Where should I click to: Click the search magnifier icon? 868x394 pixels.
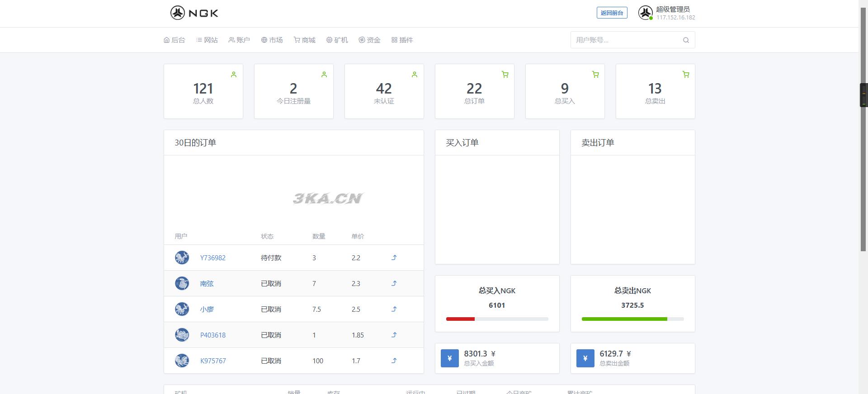tap(686, 40)
